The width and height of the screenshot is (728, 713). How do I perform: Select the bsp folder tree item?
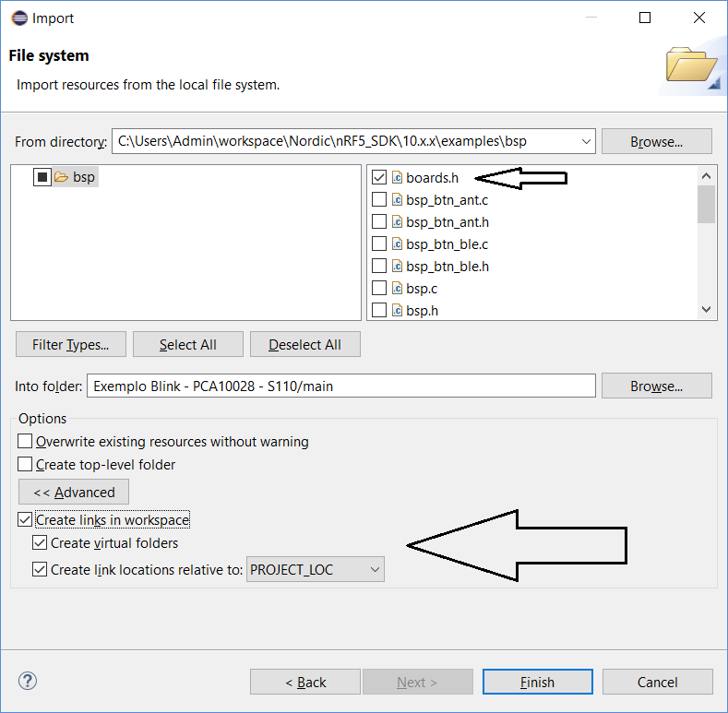84,177
